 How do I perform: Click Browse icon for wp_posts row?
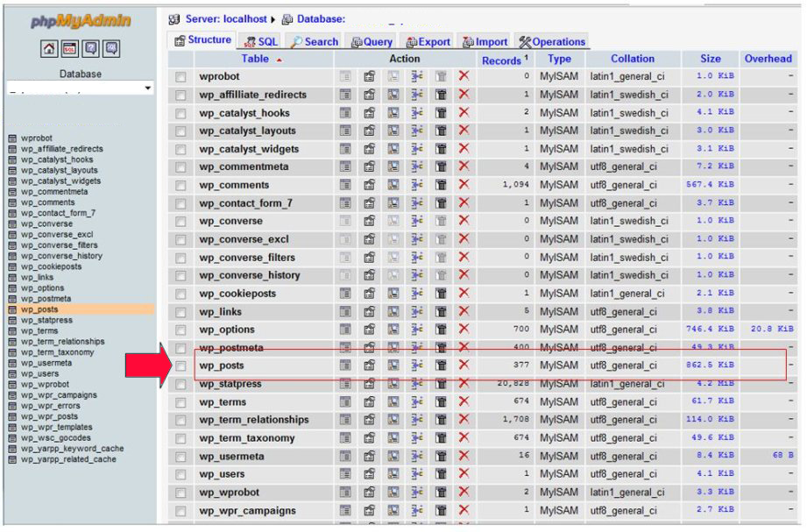pos(345,365)
